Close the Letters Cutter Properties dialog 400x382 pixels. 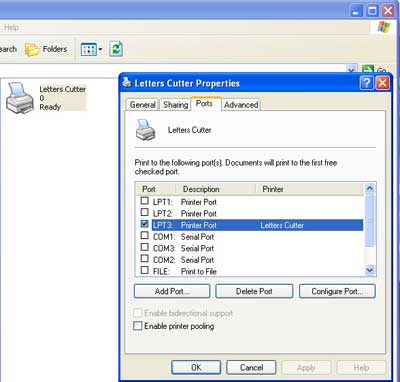coord(383,83)
